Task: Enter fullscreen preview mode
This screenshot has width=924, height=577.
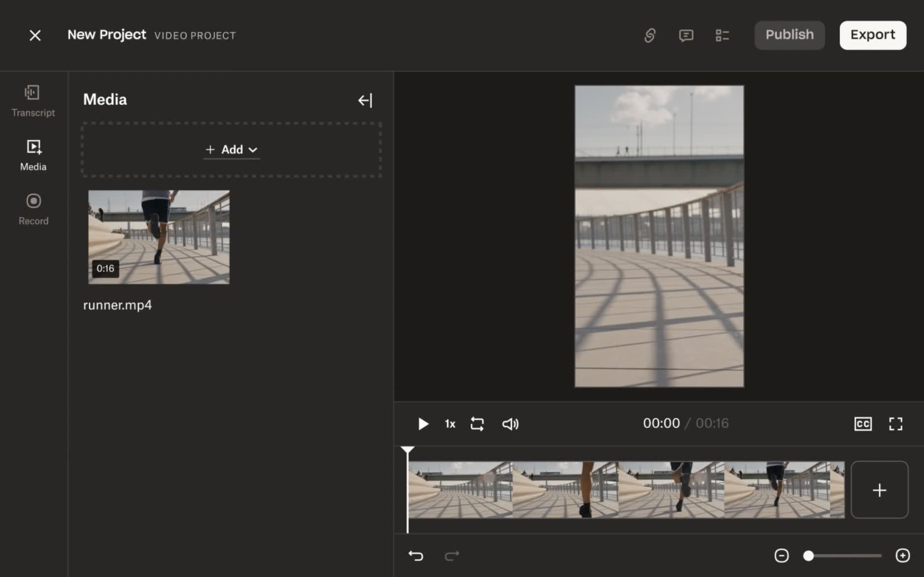Action: [x=895, y=424]
